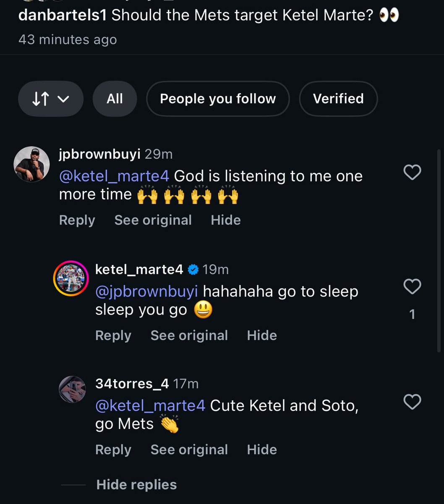444x504 pixels.
Task: Open danbartels1 username in caption
Action: pos(62,15)
